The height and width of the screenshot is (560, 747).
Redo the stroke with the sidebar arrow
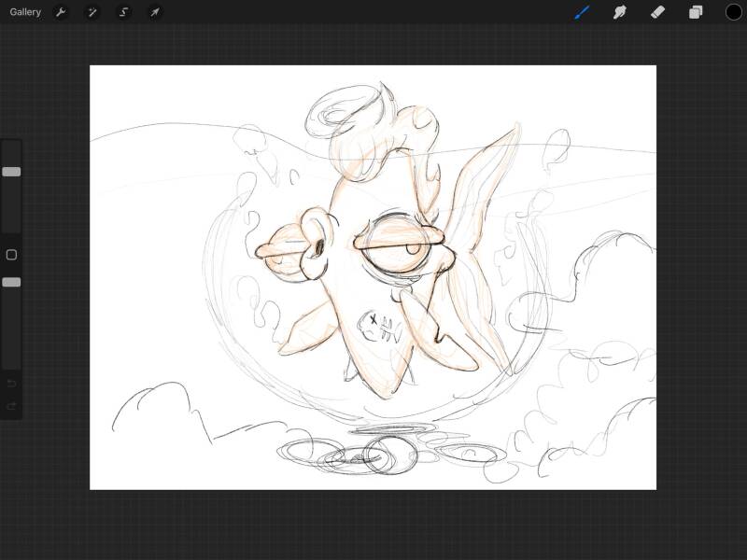coord(12,406)
